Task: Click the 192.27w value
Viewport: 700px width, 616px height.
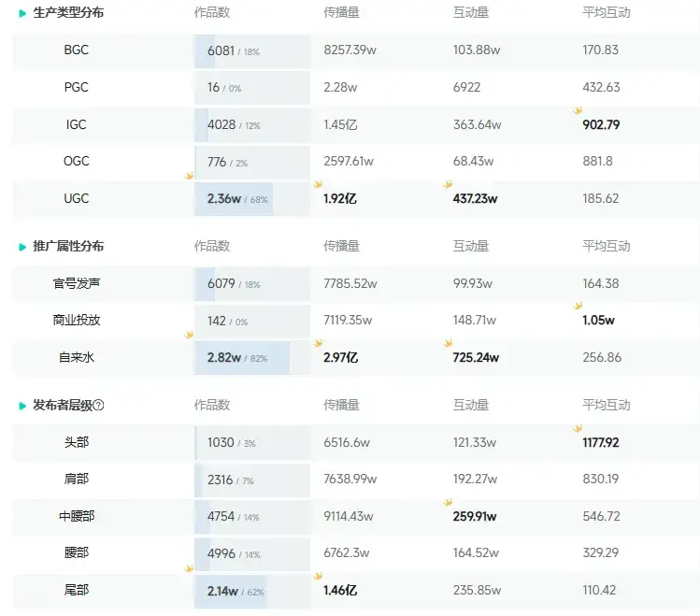Action: [475, 479]
